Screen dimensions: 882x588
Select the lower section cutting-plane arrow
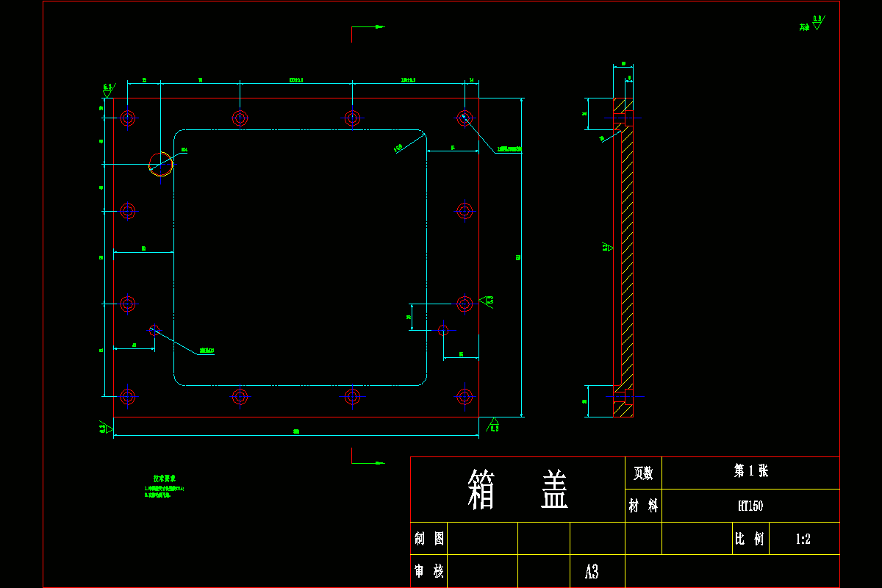pos(368,456)
